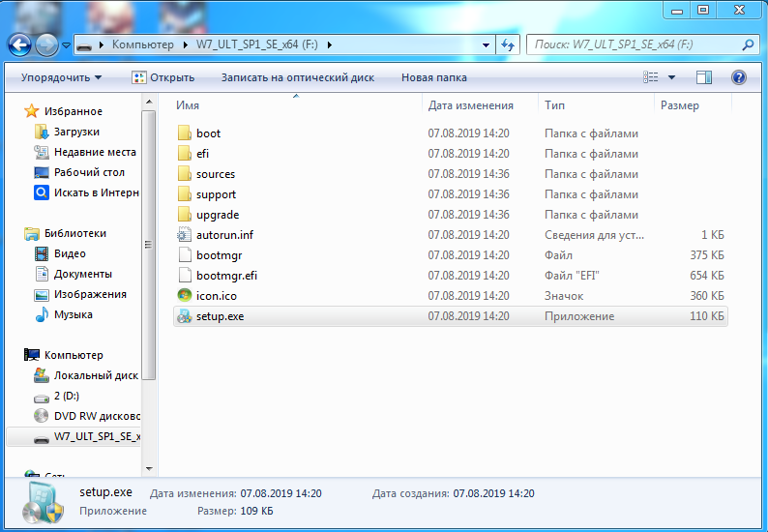Open the 'Видео' library
Viewport: 768px width, 532px height.
70,253
